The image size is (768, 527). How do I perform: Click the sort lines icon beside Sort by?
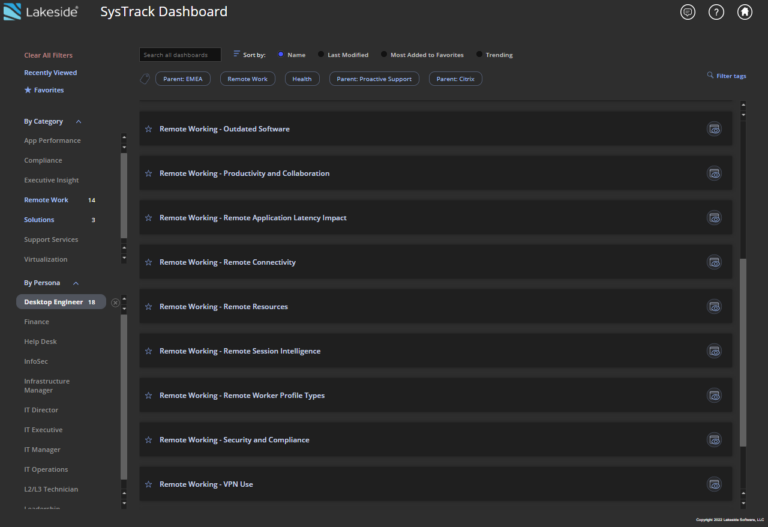tap(237, 54)
